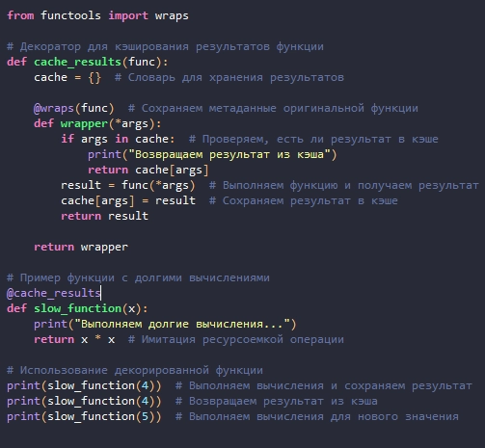Click comment 'Выполняем вычисления и сохраняем результат'

pos(324,385)
